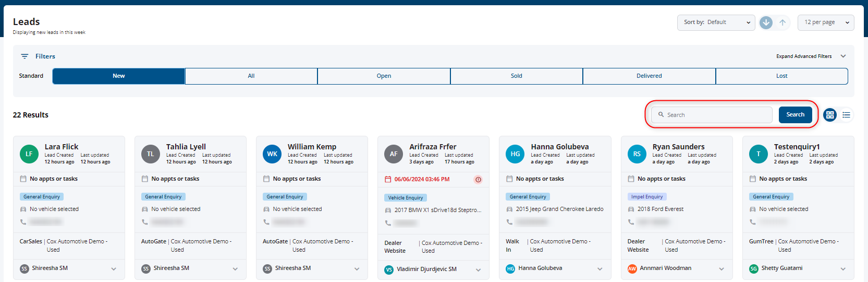This screenshot has height=282, width=868.
Task: Click in the leads Search input field
Action: click(x=712, y=115)
